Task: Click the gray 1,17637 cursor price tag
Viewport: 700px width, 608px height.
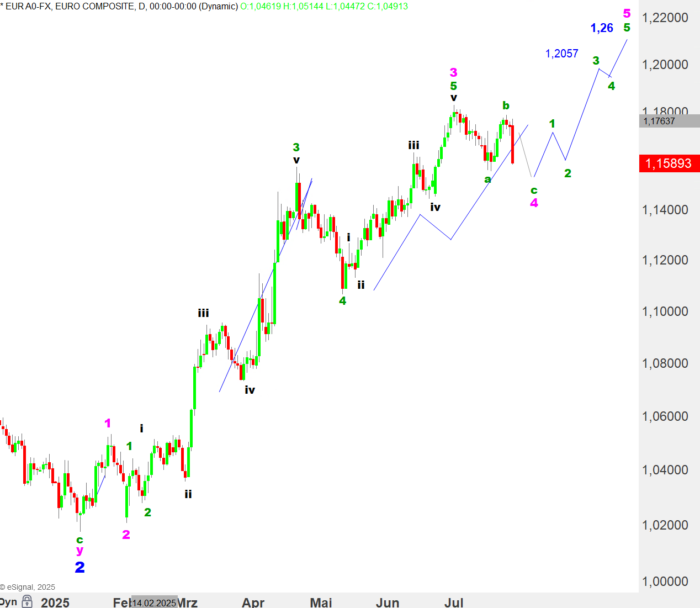Action: pyautogui.click(x=660, y=121)
